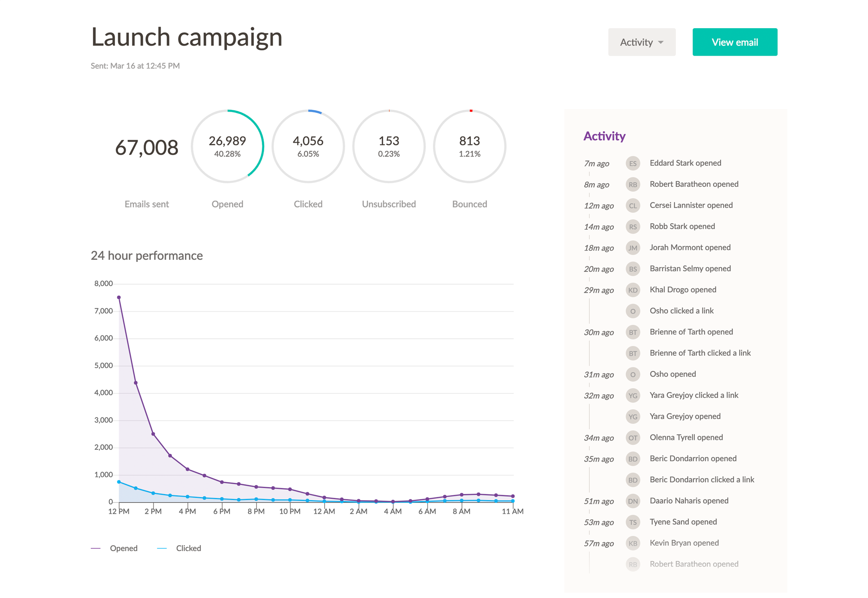
Task: Toggle the Clicked series in chart legend
Action: coord(188,548)
